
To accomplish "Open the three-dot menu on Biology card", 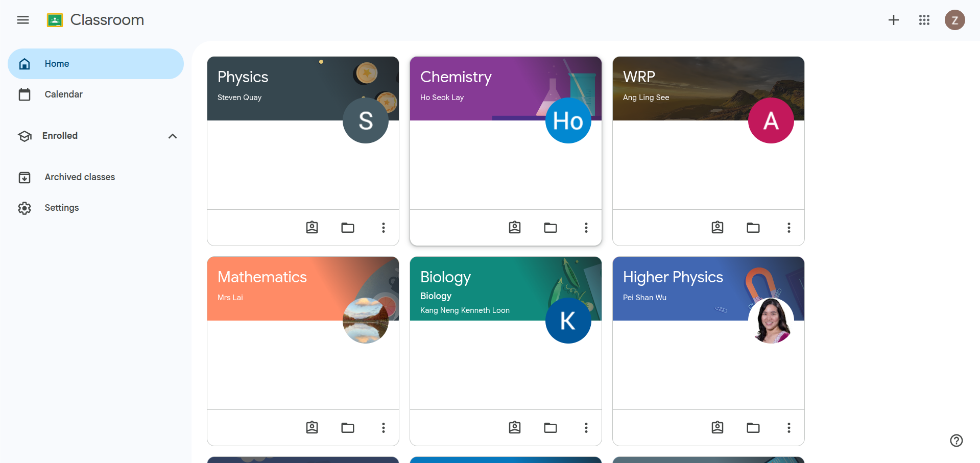I will coord(586,428).
